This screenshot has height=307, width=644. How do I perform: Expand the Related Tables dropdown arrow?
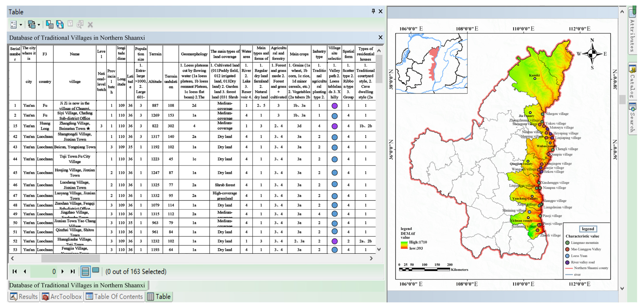(39, 25)
